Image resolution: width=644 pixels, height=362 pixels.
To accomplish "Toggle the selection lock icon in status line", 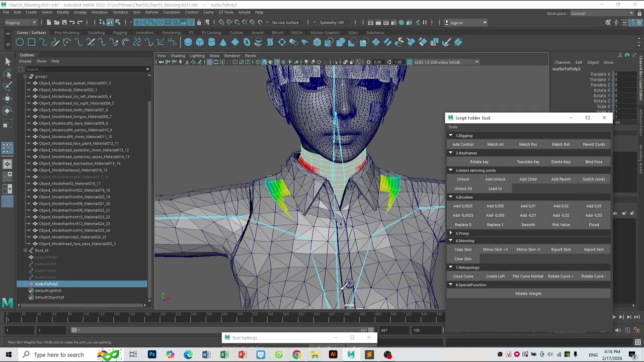I will (x=199, y=22).
